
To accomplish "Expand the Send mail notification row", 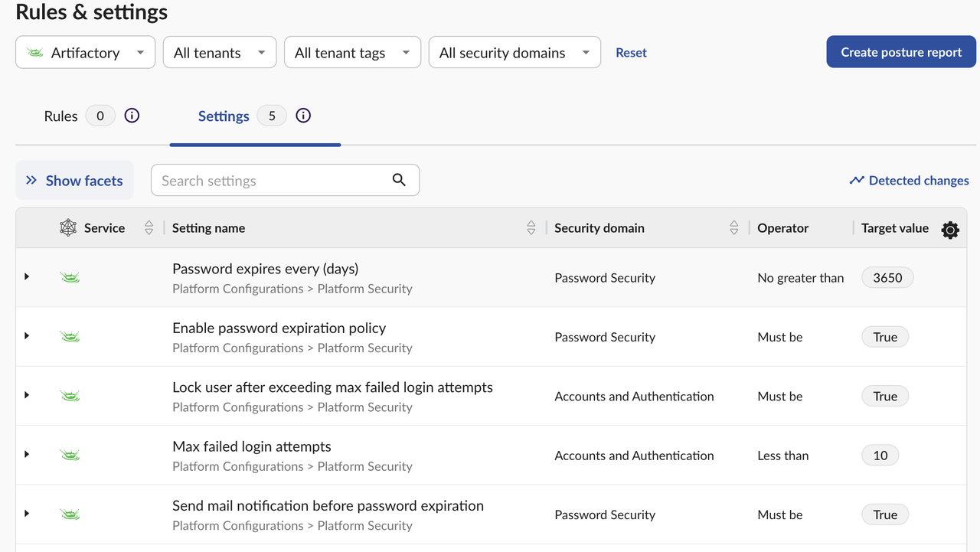I will [x=27, y=514].
